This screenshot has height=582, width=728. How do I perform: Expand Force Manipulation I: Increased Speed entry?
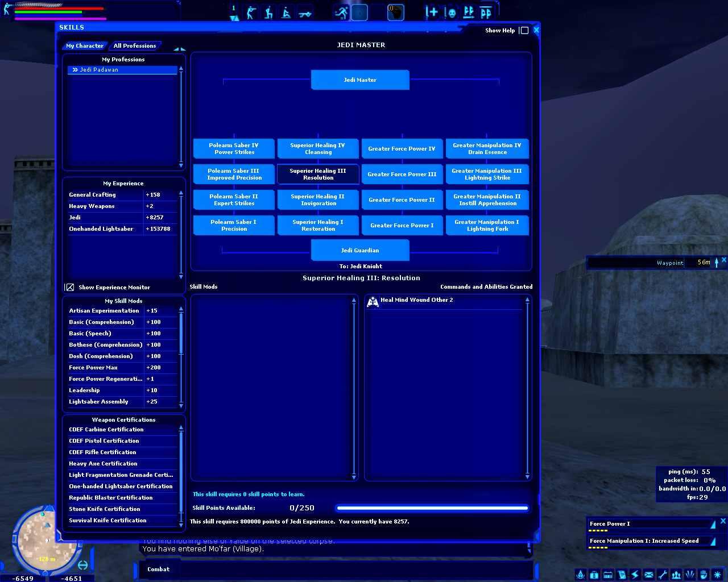[x=713, y=541]
